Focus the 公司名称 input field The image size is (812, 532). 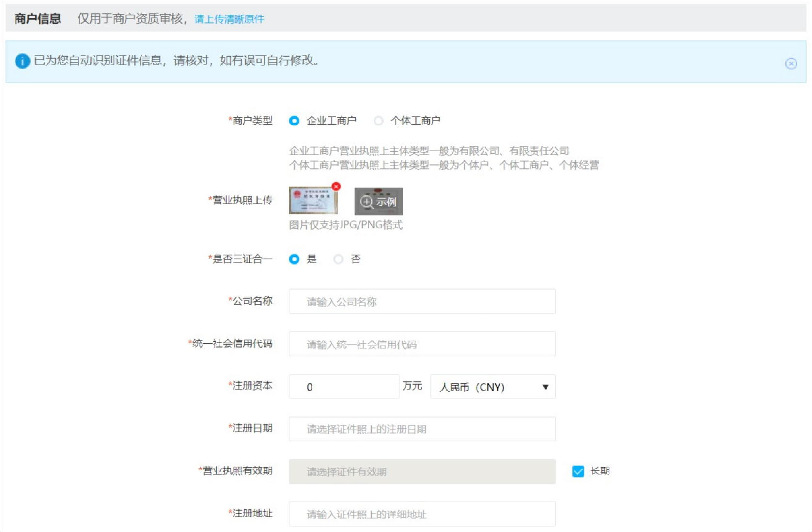(422, 302)
